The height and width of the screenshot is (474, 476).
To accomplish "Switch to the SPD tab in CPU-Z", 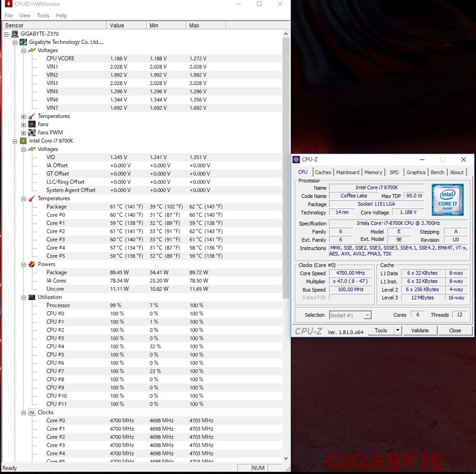I will pos(394,172).
